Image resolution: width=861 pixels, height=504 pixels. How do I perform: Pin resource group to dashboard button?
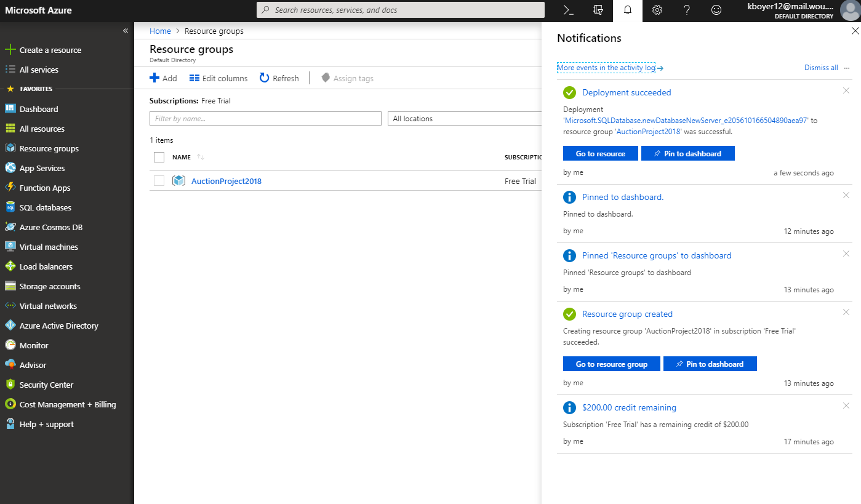(x=710, y=364)
